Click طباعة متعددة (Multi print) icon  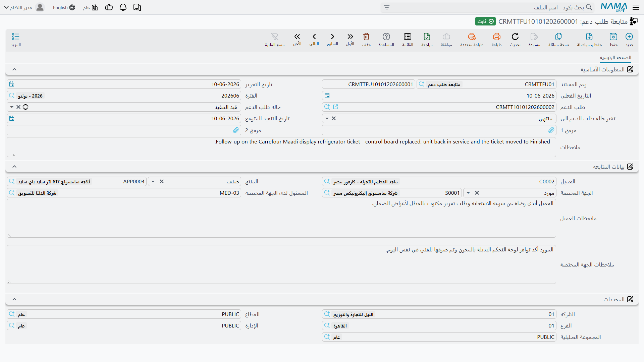point(472,37)
